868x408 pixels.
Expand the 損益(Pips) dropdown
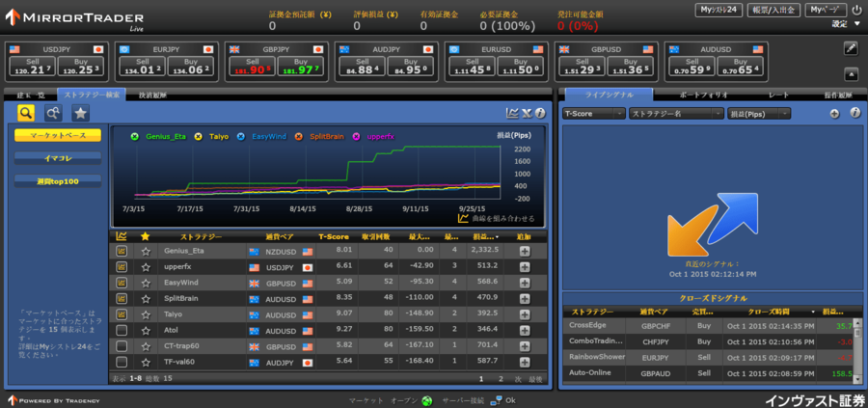(758, 114)
